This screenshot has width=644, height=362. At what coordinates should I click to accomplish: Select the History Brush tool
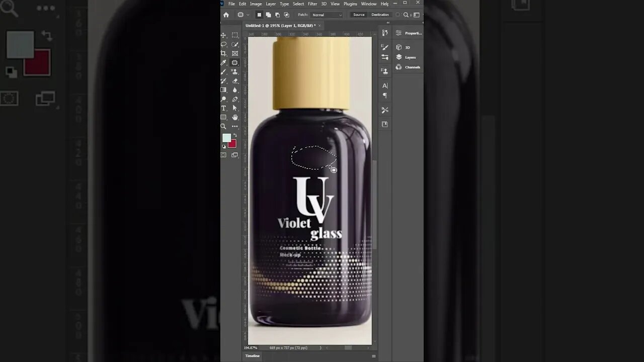coord(223,80)
